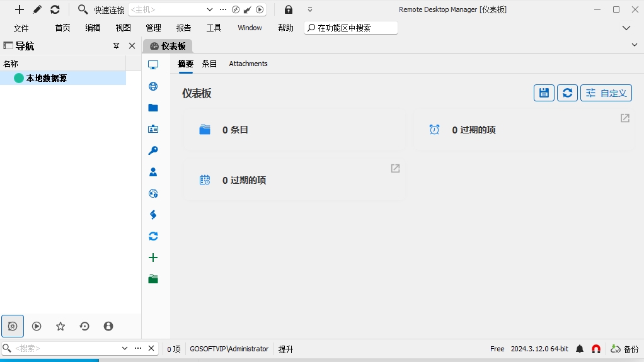Click ellipsis options next to bottom search box
Screen dimensions: 644x362
(x=138, y=348)
